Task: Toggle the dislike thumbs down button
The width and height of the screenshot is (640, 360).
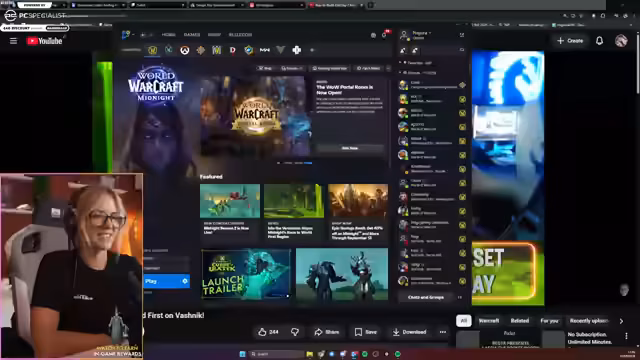Action: 295,332
